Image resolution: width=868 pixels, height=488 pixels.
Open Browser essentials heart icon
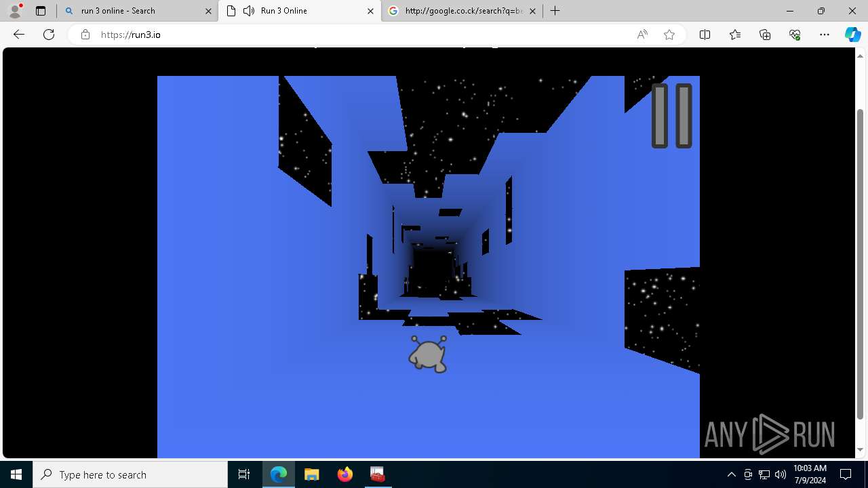pyautogui.click(x=795, y=35)
